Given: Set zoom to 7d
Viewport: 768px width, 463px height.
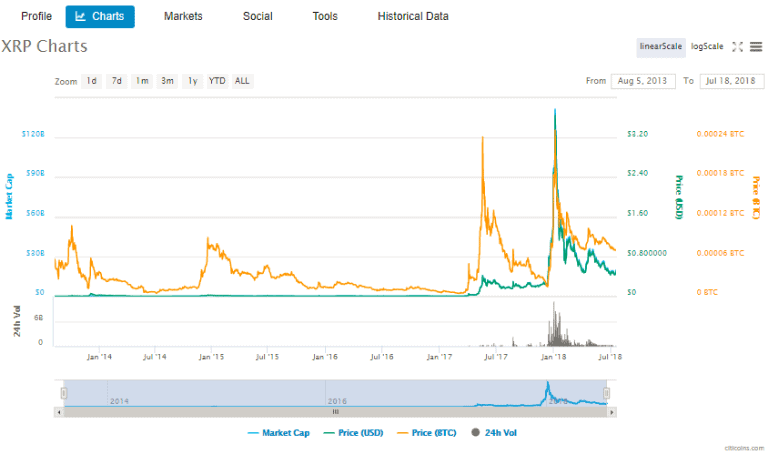Looking at the screenshot, I should pyautogui.click(x=117, y=81).
